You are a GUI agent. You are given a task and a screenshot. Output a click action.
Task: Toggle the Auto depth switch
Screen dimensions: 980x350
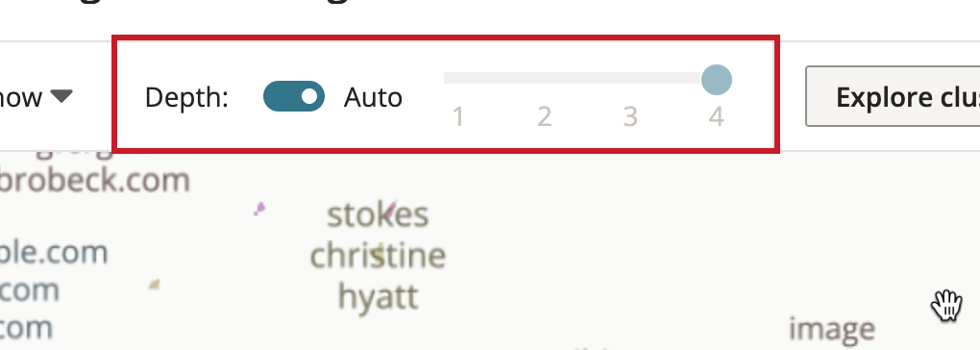tap(294, 96)
